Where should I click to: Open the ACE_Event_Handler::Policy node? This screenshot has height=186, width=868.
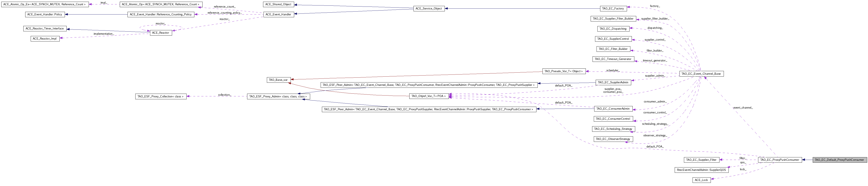pyautogui.click(x=45, y=15)
